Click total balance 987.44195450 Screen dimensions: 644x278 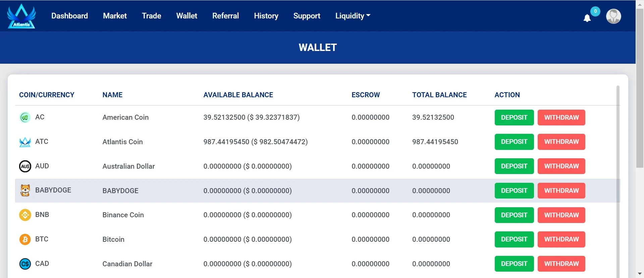[x=435, y=142]
